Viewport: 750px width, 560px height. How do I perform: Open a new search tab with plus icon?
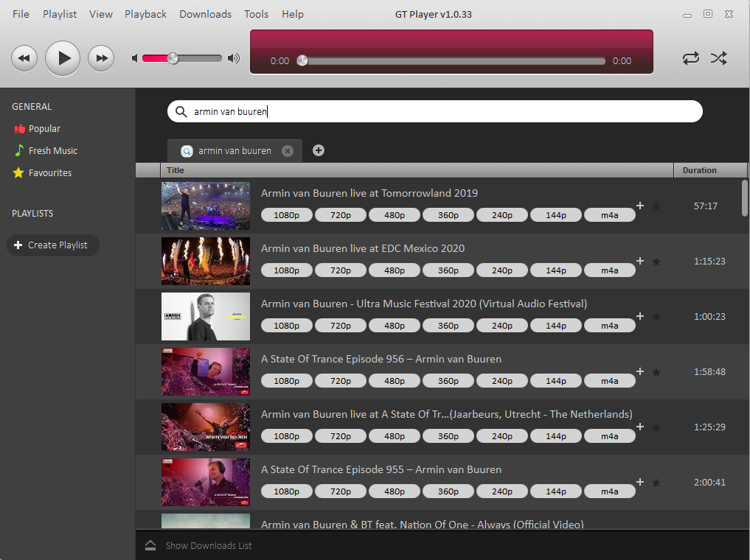point(319,150)
